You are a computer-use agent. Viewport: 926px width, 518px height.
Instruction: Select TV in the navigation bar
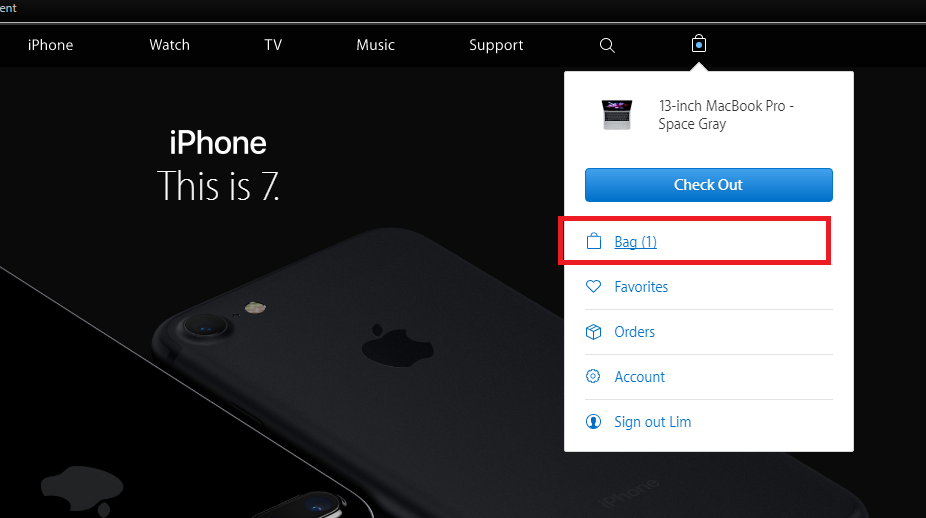(273, 45)
